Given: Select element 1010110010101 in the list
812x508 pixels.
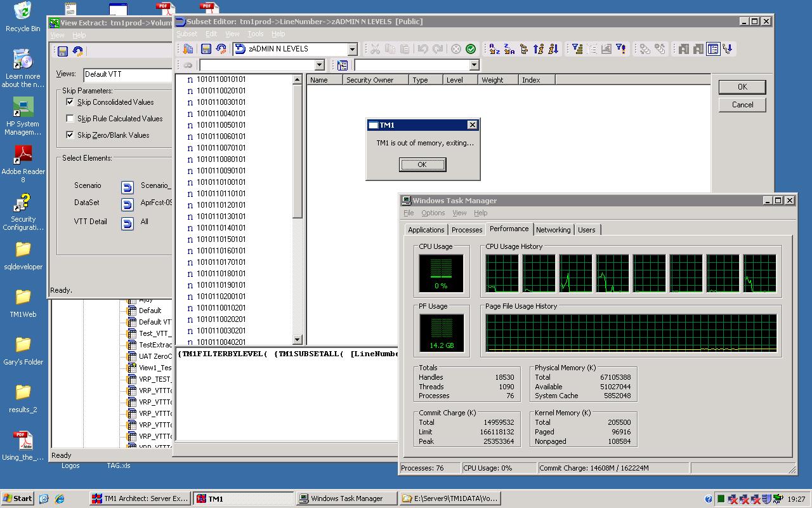Looking at the screenshot, I should coord(221,79).
